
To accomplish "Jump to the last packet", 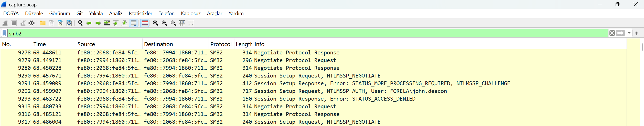I will click(124, 23).
